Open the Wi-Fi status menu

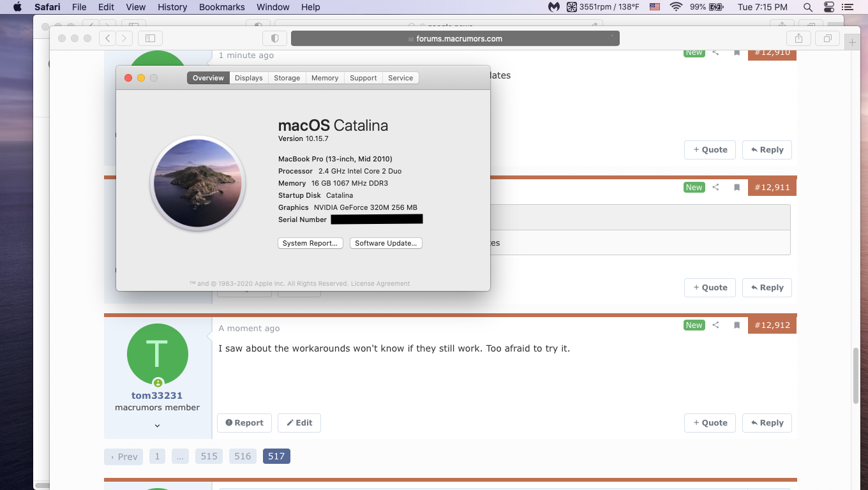coord(676,7)
